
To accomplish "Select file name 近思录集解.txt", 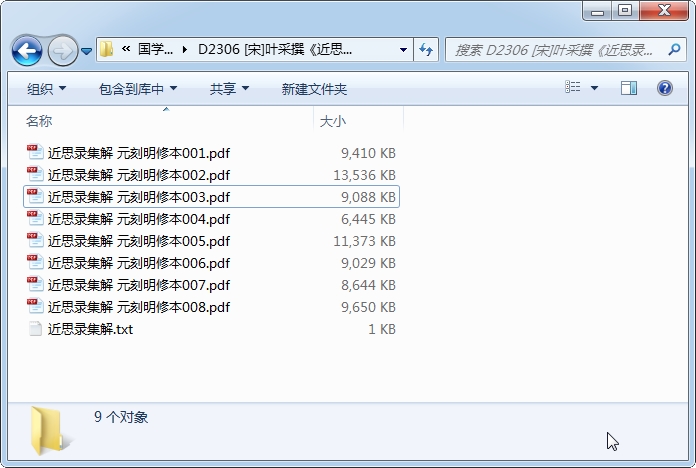I will [91, 329].
